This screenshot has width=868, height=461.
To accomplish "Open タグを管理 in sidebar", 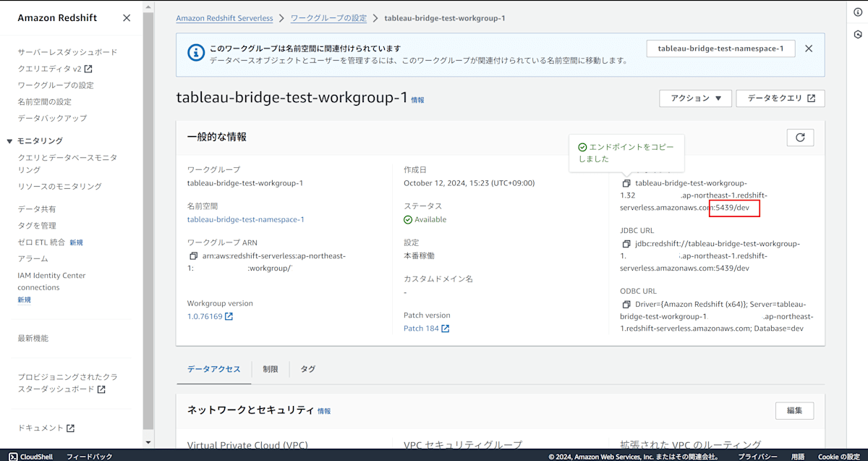I will [37, 226].
